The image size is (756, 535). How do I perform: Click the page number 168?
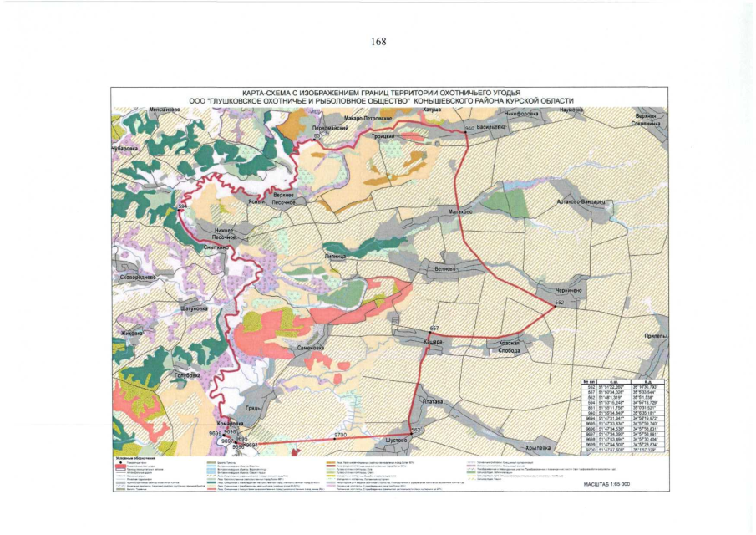pyautogui.click(x=378, y=43)
